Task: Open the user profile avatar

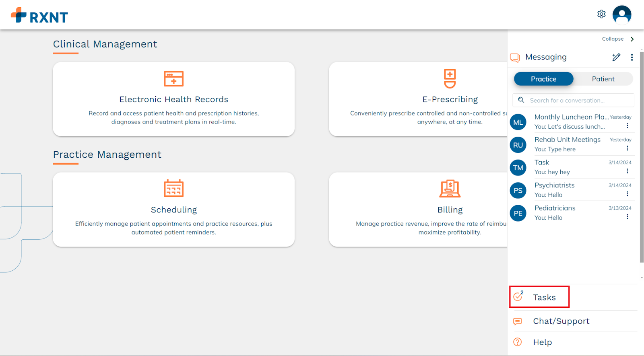Action: click(x=622, y=15)
